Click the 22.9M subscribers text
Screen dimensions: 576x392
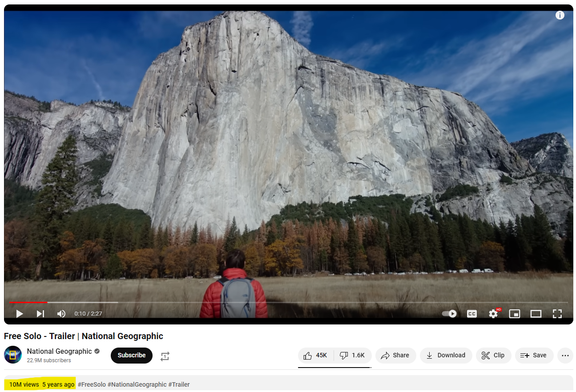pyautogui.click(x=49, y=360)
